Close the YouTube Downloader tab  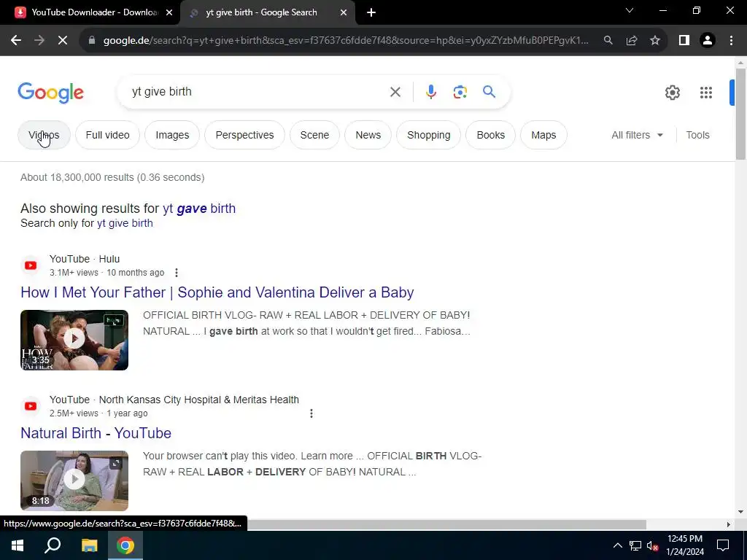169,12
